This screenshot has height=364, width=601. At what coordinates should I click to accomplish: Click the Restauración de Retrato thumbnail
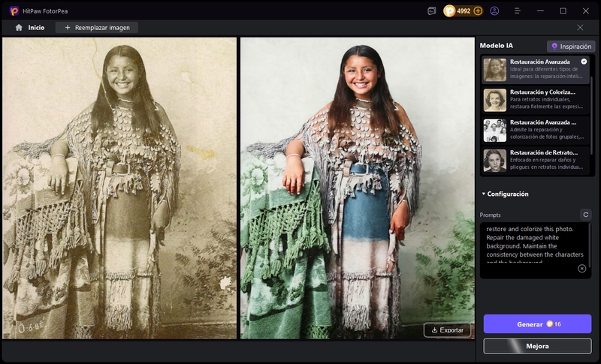pyautogui.click(x=495, y=161)
